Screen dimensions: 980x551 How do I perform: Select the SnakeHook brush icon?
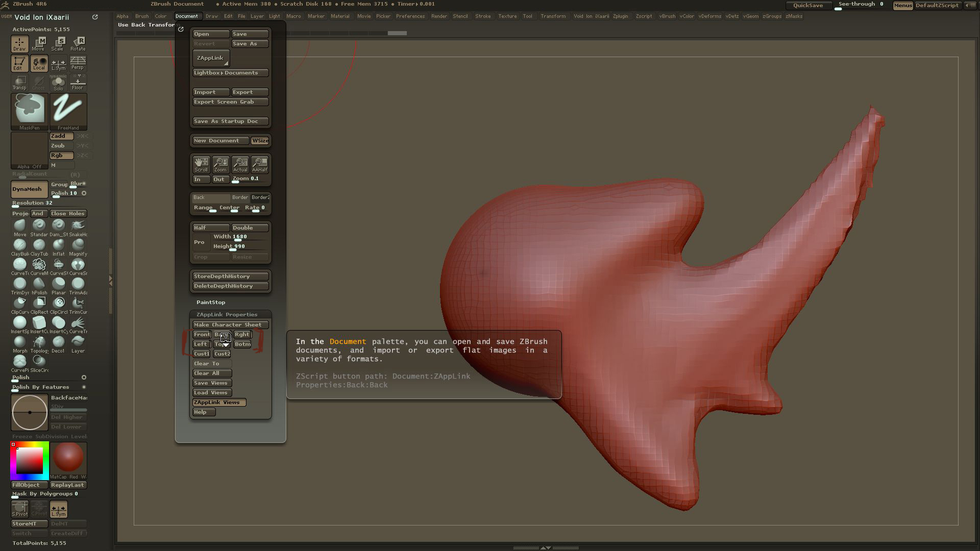78,228
